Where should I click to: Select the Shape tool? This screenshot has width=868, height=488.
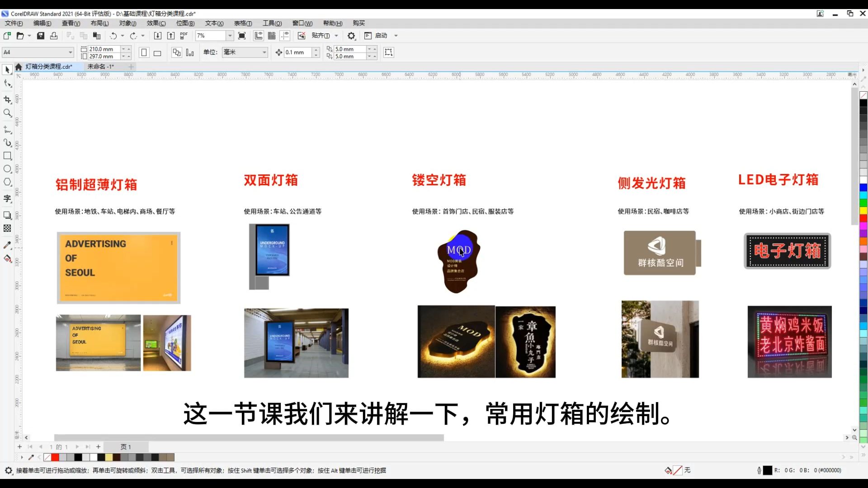pos(7,83)
